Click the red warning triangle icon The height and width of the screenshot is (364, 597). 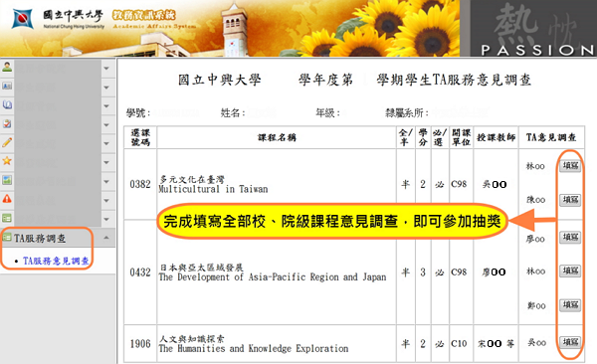tap(7, 199)
